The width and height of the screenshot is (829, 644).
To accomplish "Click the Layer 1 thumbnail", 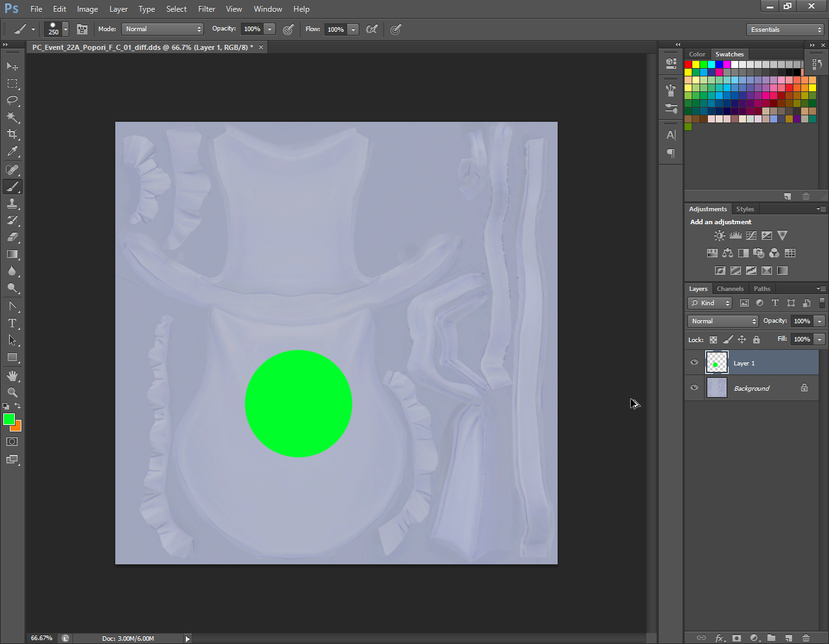I will coord(716,363).
